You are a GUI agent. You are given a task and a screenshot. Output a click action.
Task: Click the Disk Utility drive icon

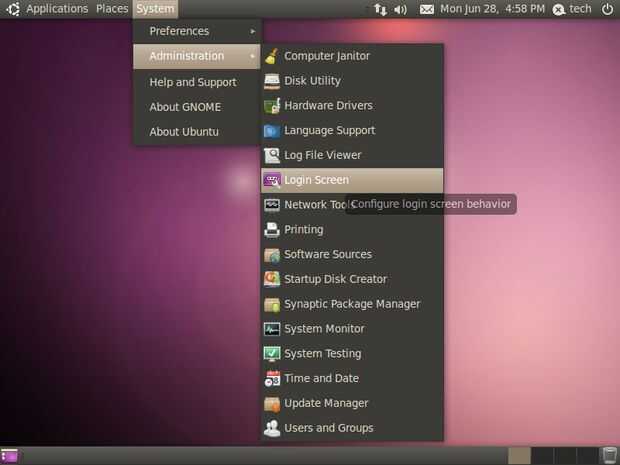pyautogui.click(x=272, y=81)
